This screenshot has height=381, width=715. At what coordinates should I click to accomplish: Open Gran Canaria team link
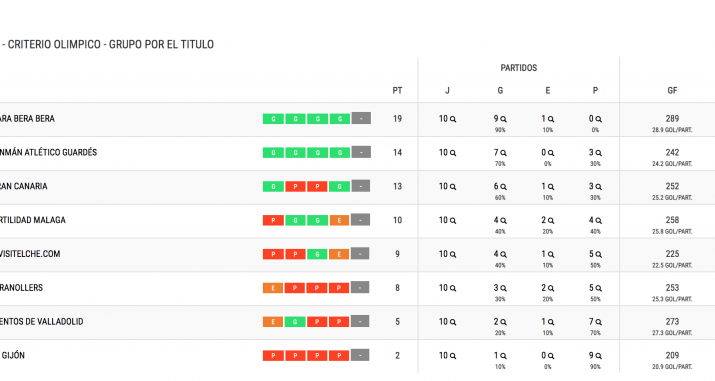[23, 186]
